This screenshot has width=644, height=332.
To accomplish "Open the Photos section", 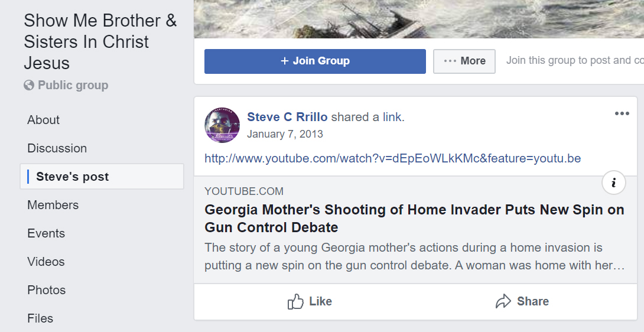I will click(46, 290).
